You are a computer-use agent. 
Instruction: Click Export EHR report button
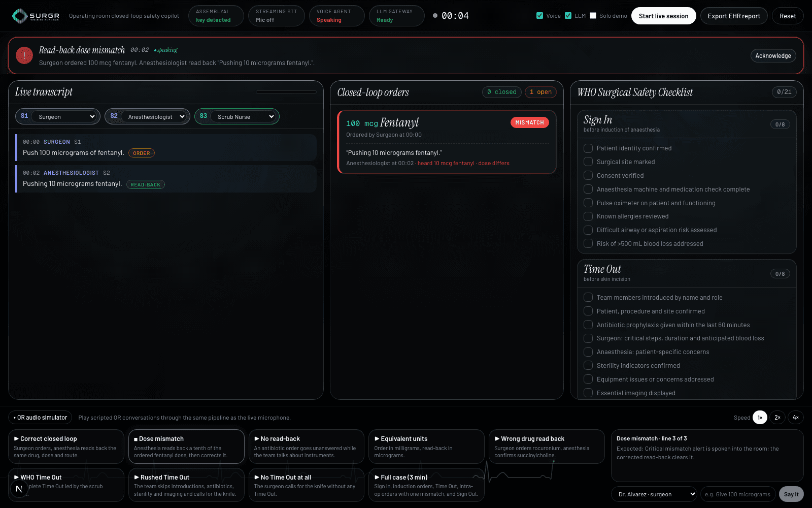point(734,16)
